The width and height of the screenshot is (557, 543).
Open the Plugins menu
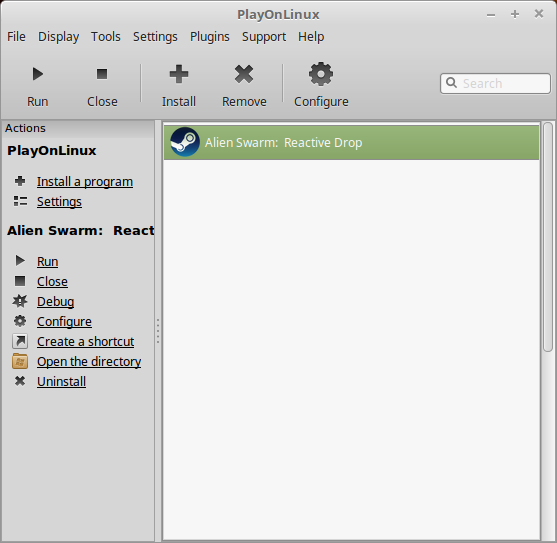click(210, 37)
